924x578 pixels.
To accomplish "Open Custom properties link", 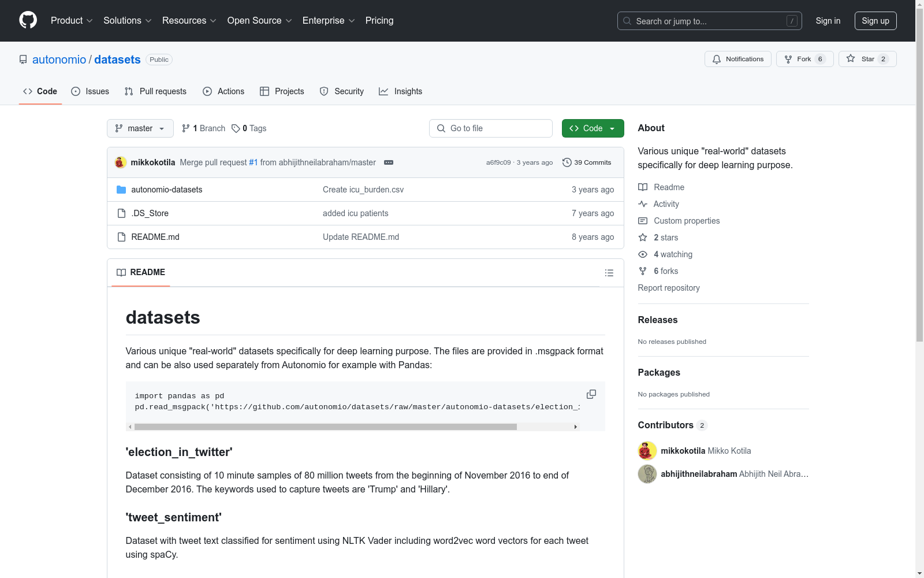I will click(679, 221).
